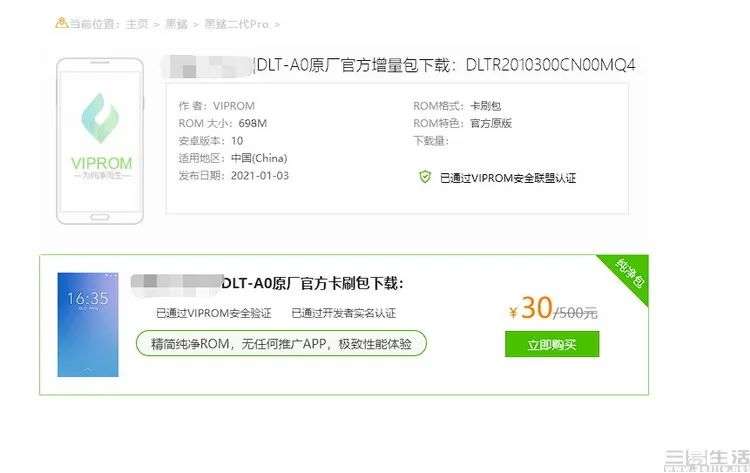Click the green shield certification icon
This screenshot has height=473, width=750.
[425, 177]
